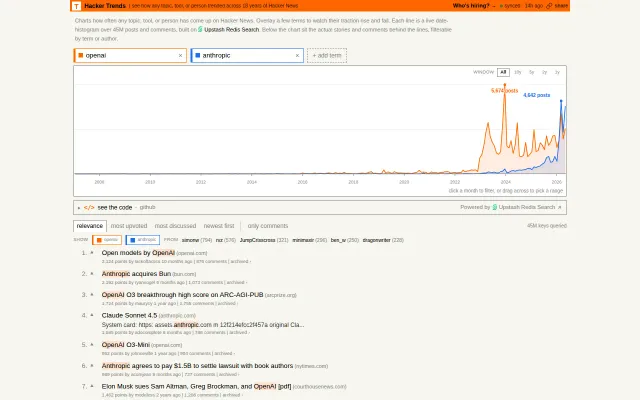
Task: Upvote the Elon Musk sues Sam Altman story
Action: click(x=92, y=386)
